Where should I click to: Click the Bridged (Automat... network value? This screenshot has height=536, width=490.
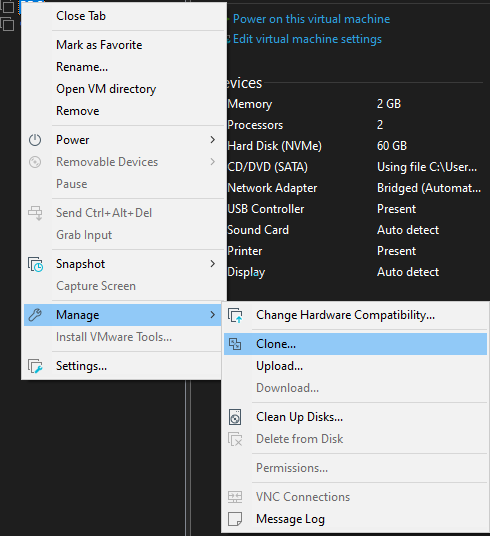point(429,188)
